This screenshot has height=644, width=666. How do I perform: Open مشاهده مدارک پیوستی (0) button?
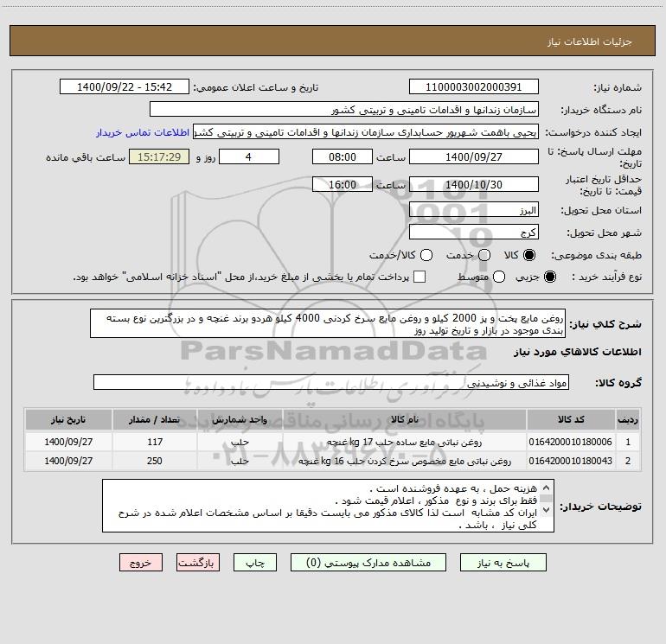point(368,563)
